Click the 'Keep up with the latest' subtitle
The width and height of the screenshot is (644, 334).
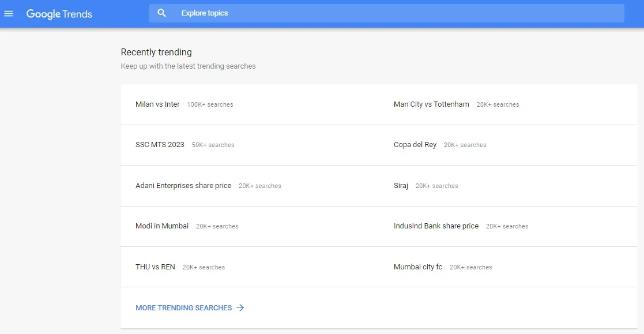[188, 66]
